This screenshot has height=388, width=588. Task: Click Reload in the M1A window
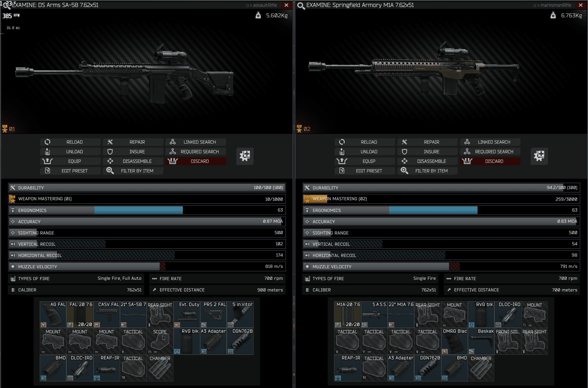pos(365,142)
